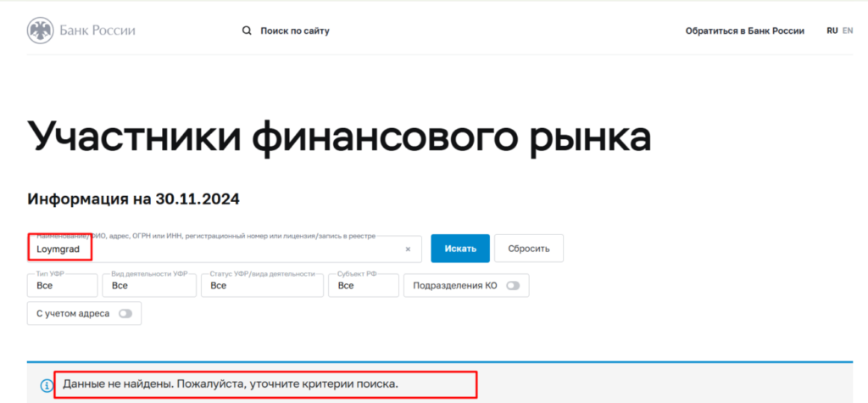
Task: Enable the С учетом адреса switch
Action: pos(125,313)
